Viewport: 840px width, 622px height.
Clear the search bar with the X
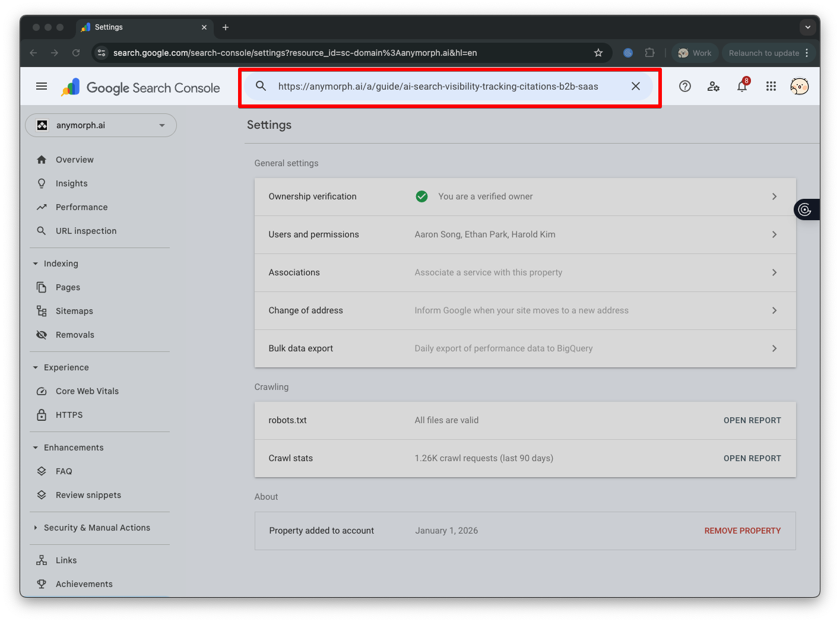(x=636, y=86)
